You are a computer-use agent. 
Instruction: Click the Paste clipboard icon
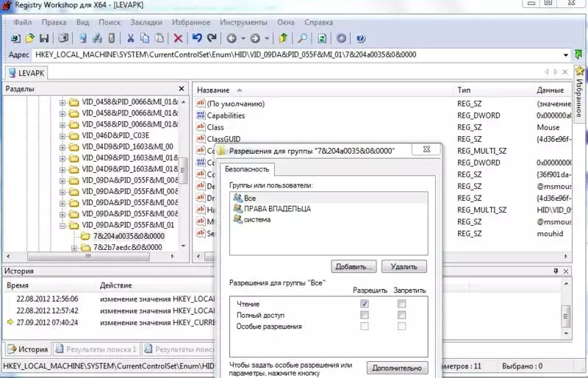point(159,38)
